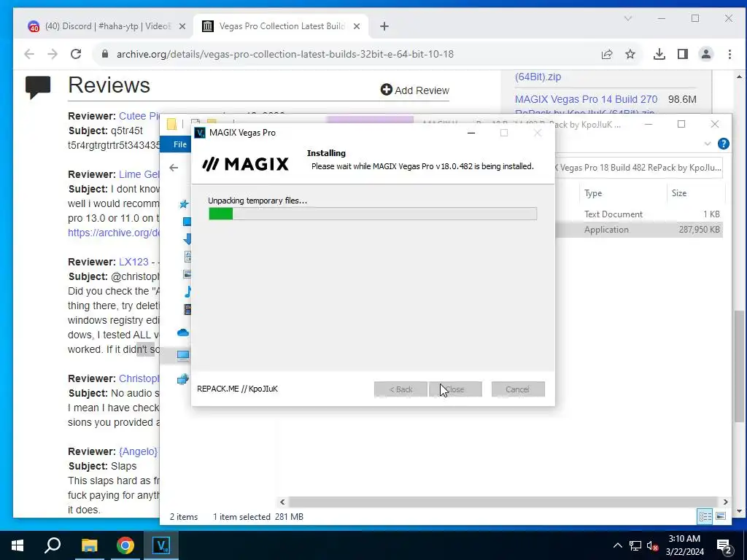Image resolution: width=747 pixels, height=560 pixels.
Task: Go back in Chrome browser history
Action: click(29, 54)
